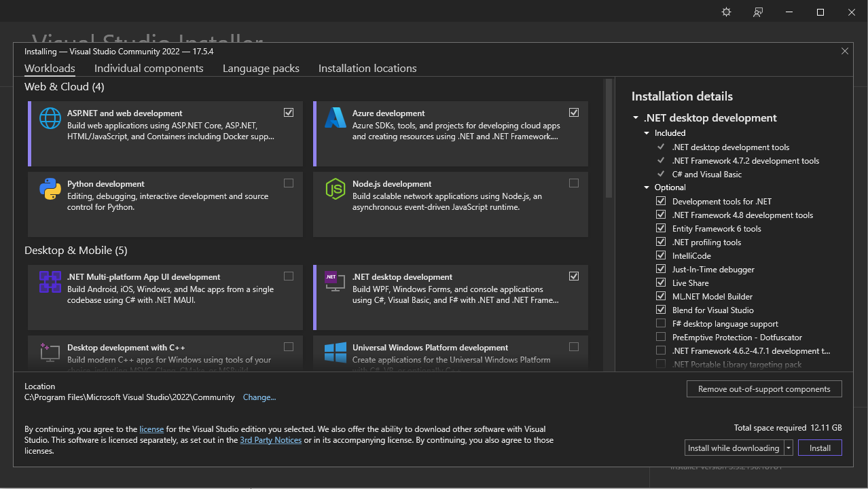
Task: Click the Node.js development hexagon icon
Action: pyautogui.click(x=336, y=188)
